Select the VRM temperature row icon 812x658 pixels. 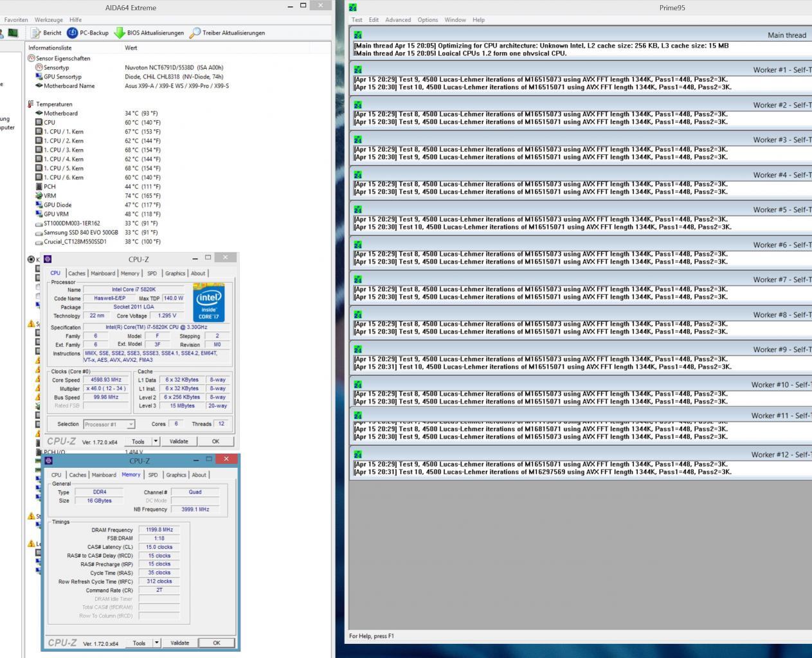pyautogui.click(x=39, y=196)
